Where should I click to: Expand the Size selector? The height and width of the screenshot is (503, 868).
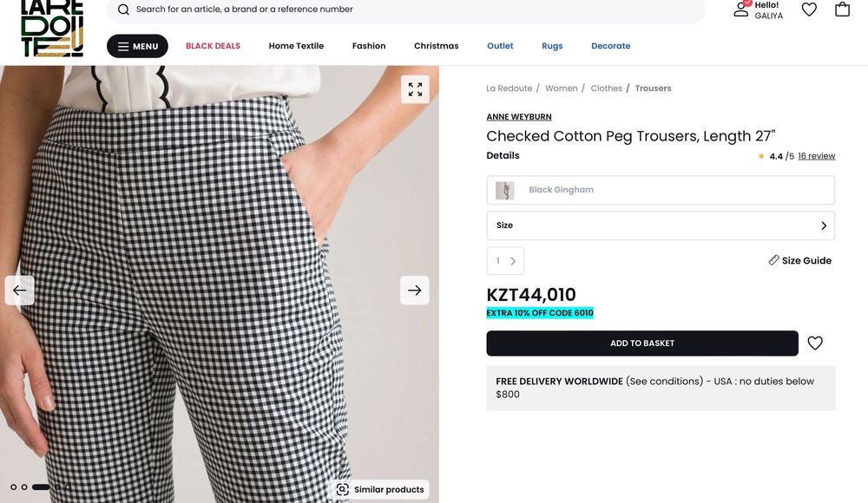pos(661,225)
